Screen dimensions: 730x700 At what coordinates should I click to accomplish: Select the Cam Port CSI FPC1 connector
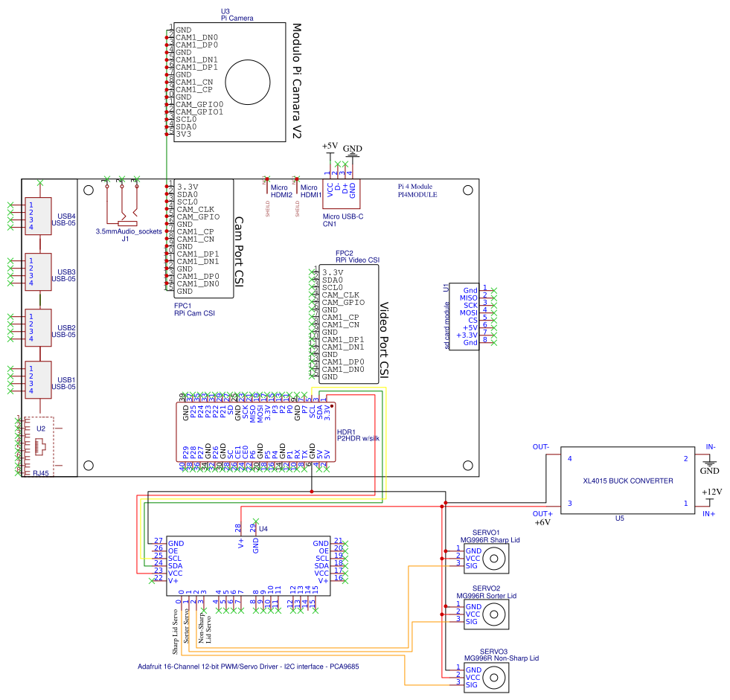(202, 238)
